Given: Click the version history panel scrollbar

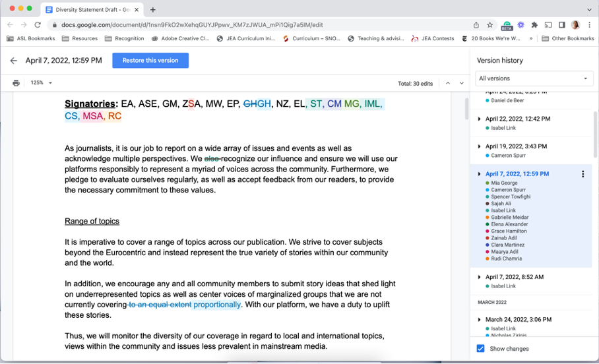Looking at the screenshot, I should [x=596, y=135].
